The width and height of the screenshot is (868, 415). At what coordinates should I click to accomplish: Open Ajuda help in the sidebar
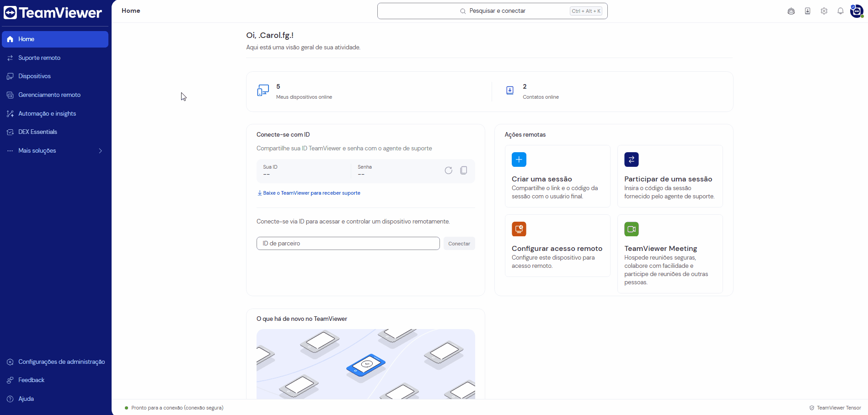[55, 399]
